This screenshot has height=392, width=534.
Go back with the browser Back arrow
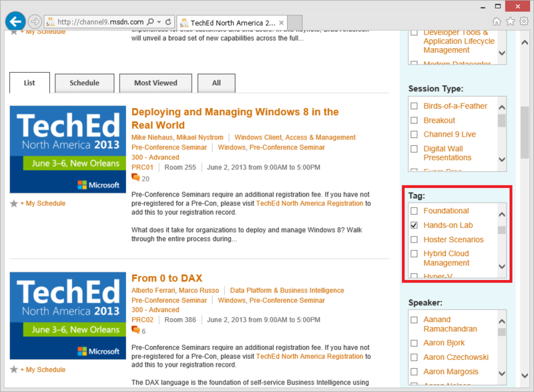15,22
